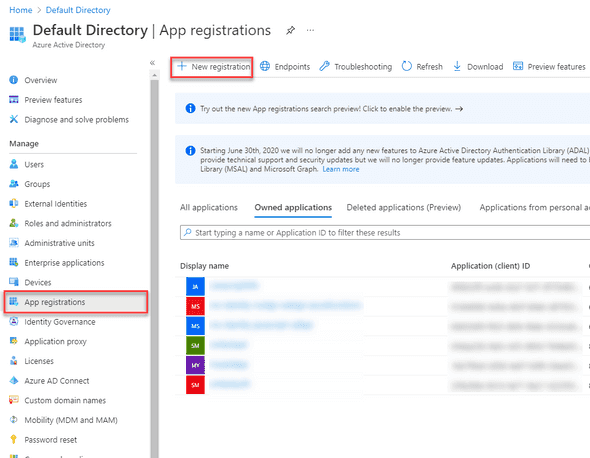Viewport: 590px width, 458px height.
Task: Switch to Deleted applications (Preview) tab
Action: pos(403,207)
